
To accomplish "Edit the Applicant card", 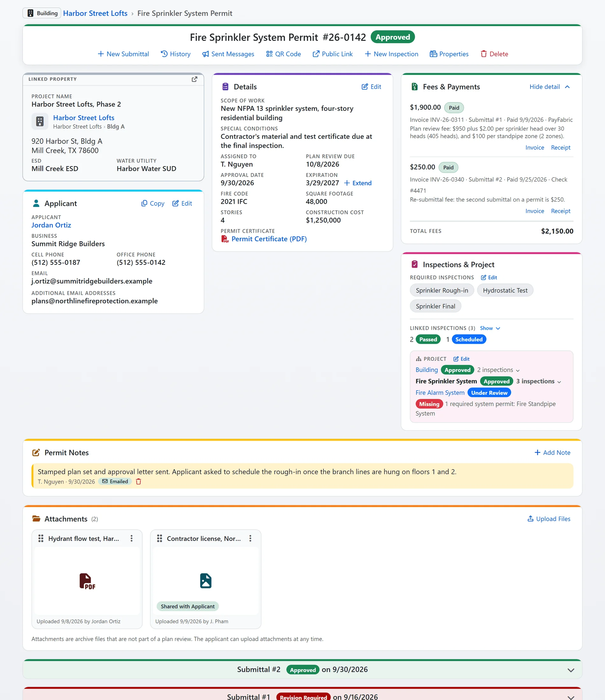I will tap(182, 203).
